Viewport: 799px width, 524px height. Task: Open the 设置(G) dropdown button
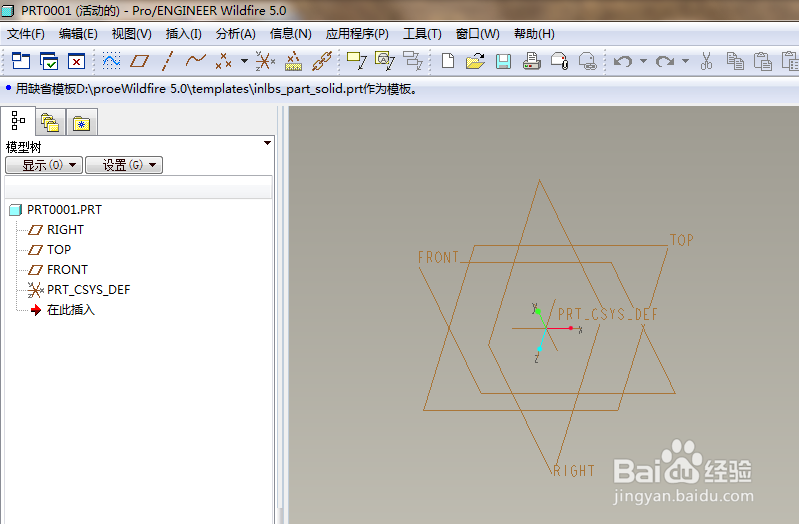(124, 165)
